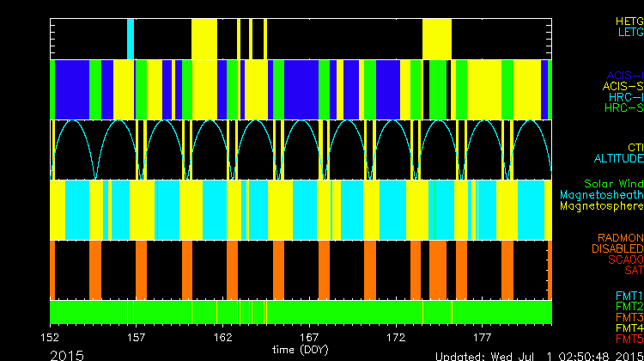Click the CTI legend label
The width and height of the screenshot is (644, 361).
tap(635, 148)
